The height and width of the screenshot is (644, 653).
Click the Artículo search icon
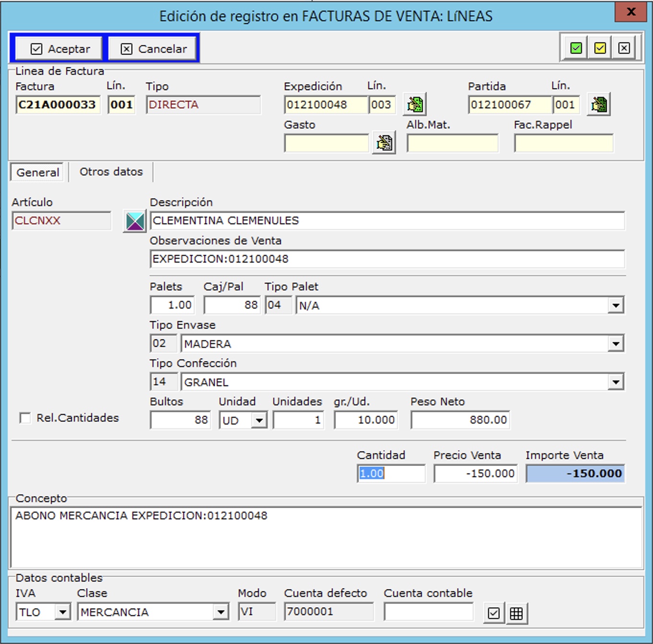point(135,221)
